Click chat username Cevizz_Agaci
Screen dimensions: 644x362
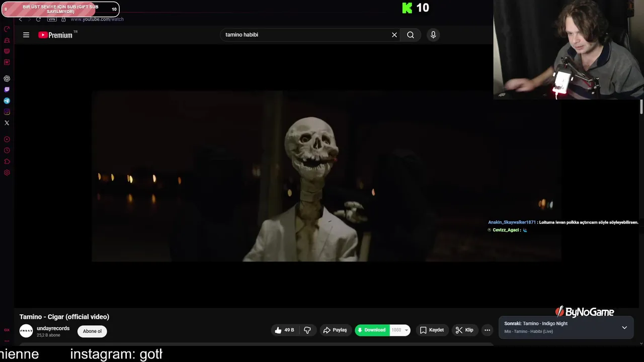506,230
